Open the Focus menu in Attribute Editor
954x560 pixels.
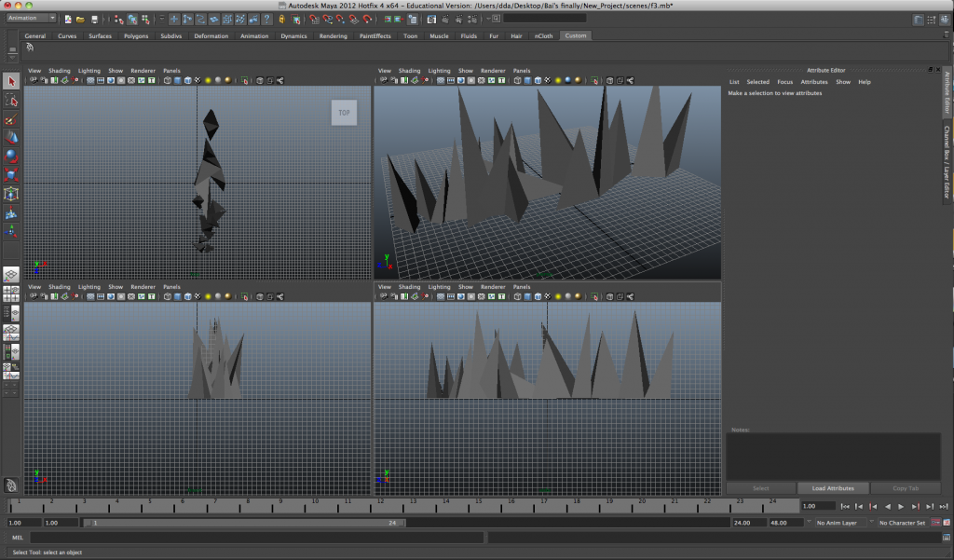tap(785, 82)
